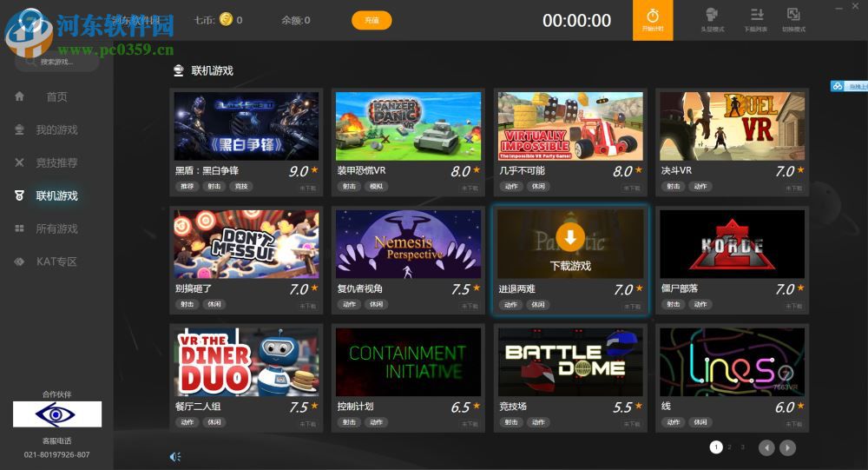Click the speaker sound icon at bottom
Screen dimensions: 868x470
click(x=175, y=457)
